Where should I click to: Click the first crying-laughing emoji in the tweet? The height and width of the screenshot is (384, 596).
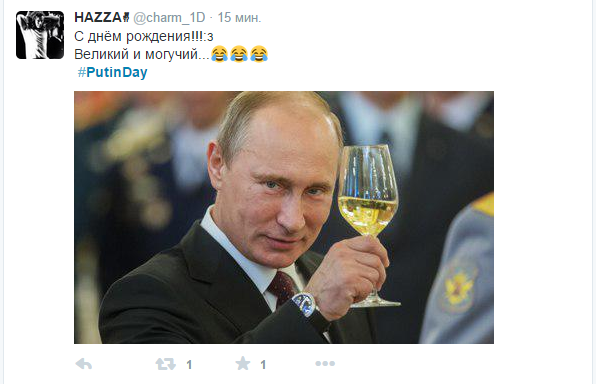(219, 54)
